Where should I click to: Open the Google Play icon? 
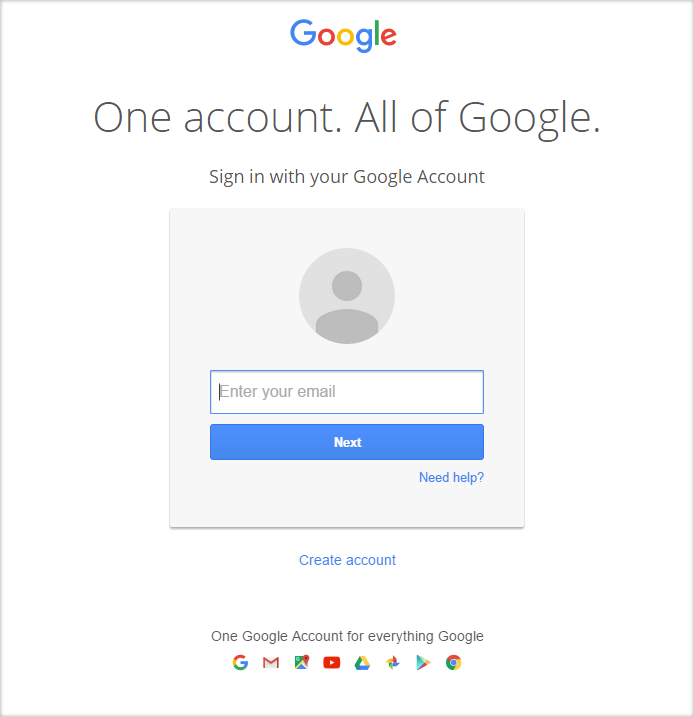(x=423, y=662)
